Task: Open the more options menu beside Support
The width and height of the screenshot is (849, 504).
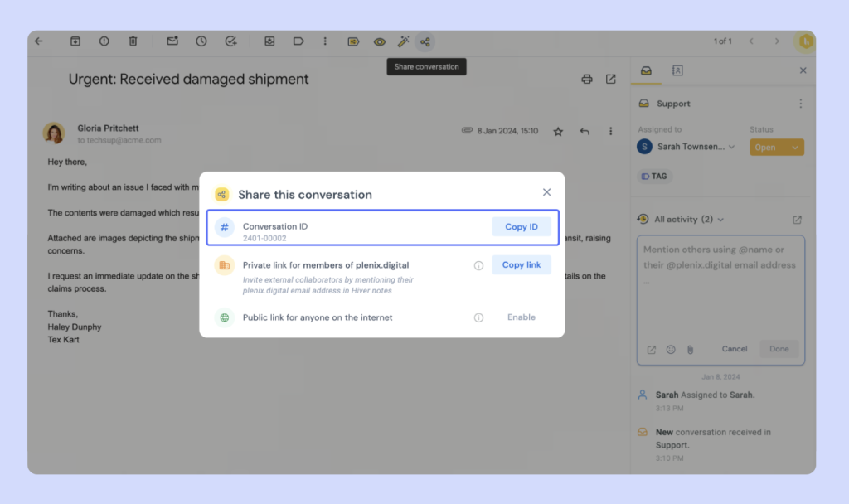Action: click(x=801, y=103)
